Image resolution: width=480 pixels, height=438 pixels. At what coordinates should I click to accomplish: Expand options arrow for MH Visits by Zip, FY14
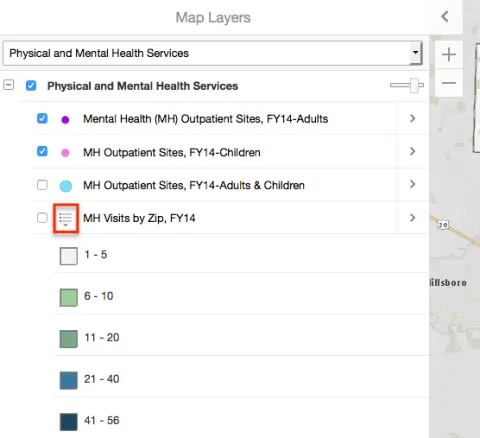(x=413, y=218)
